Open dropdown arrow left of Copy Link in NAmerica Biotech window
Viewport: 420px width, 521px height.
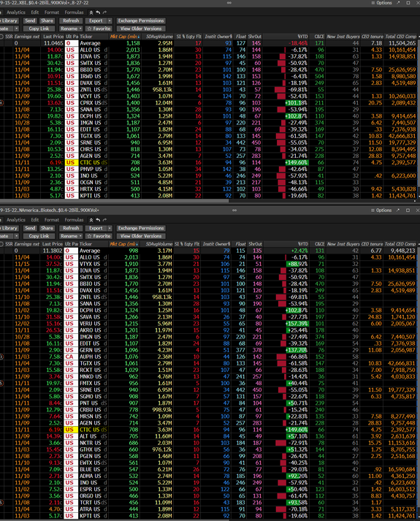point(17,236)
